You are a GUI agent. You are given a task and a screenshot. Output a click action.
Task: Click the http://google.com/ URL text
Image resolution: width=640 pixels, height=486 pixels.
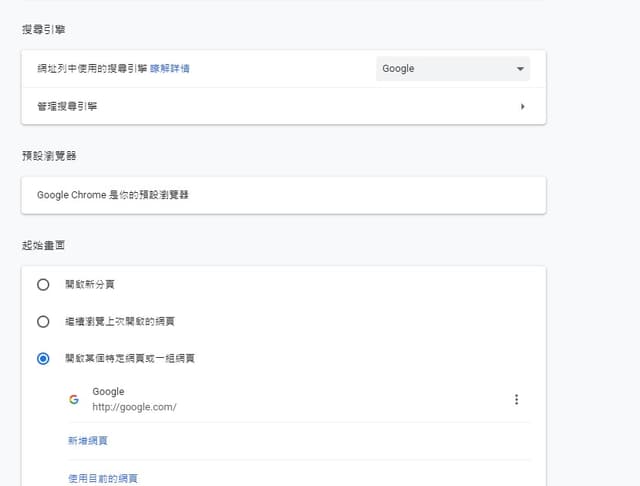pyautogui.click(x=134, y=407)
